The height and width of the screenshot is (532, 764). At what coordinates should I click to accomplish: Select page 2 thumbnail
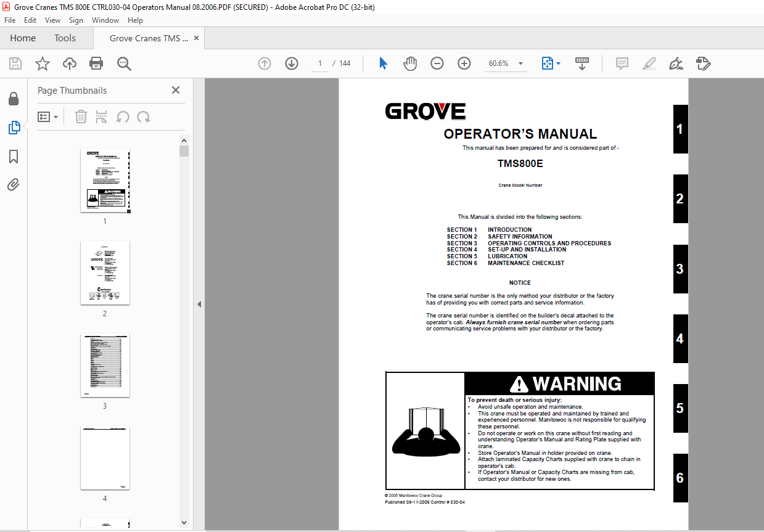tap(105, 272)
